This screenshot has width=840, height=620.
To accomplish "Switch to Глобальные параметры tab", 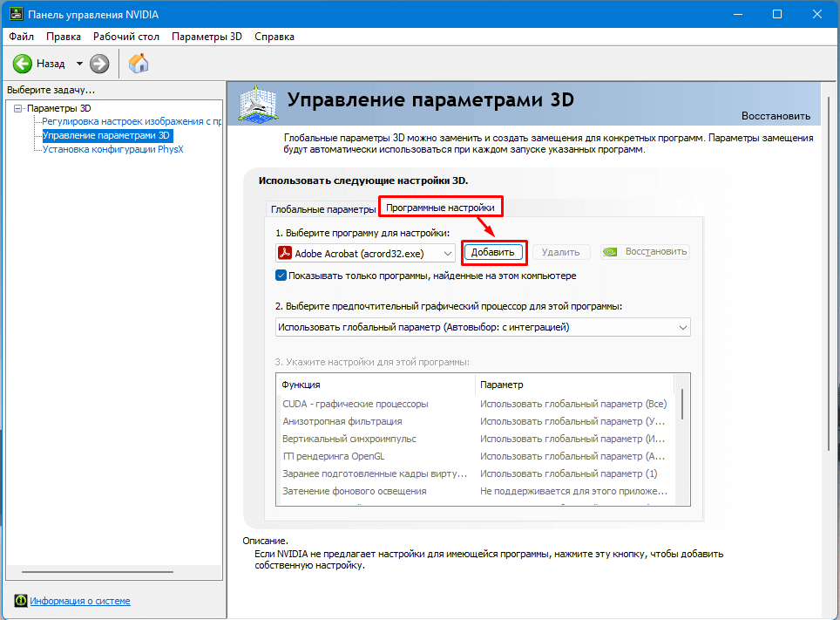I will (x=322, y=209).
